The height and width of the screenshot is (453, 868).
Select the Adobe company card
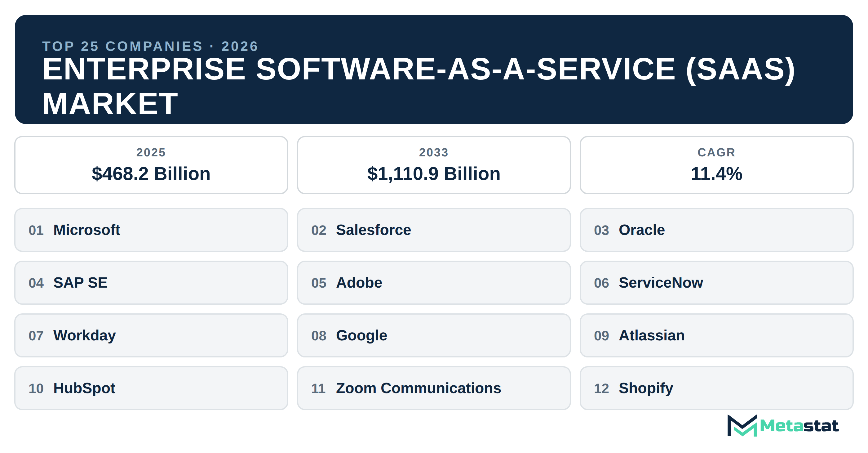click(x=434, y=283)
